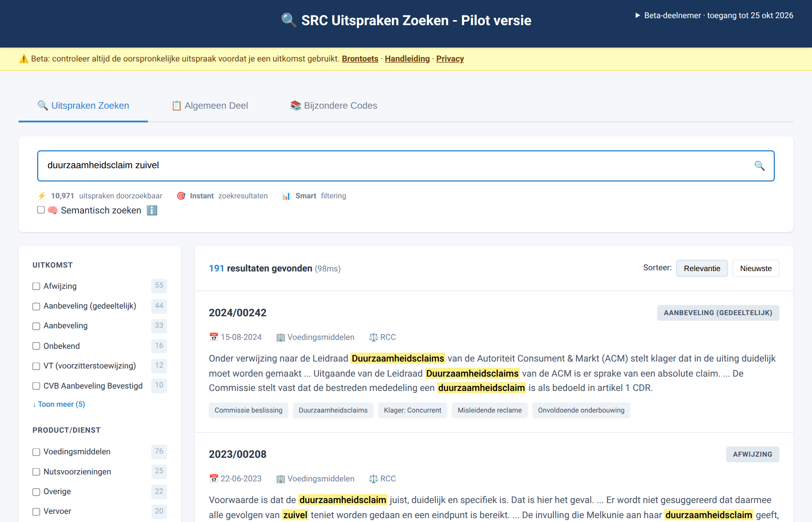Click the Klager: Concurrent tag
This screenshot has width=812, height=522.
[413, 410]
